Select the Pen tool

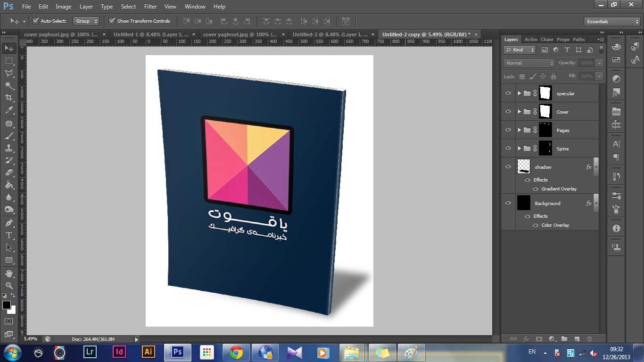pyautogui.click(x=8, y=222)
